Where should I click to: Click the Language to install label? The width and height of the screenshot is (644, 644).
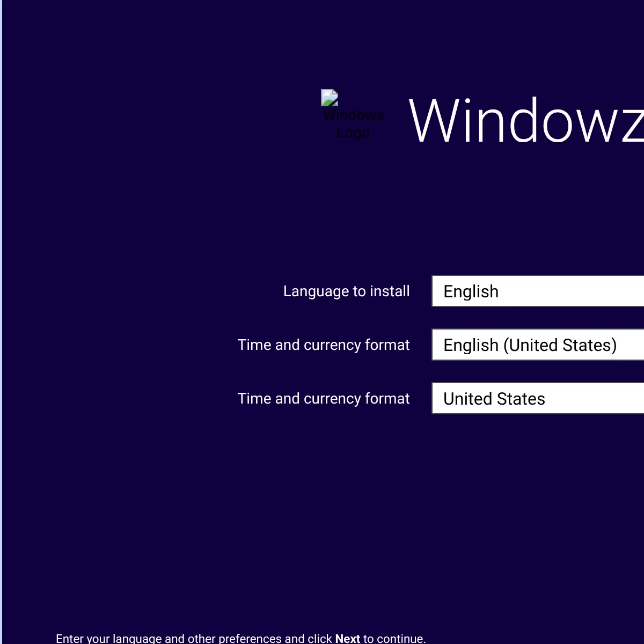click(x=347, y=291)
